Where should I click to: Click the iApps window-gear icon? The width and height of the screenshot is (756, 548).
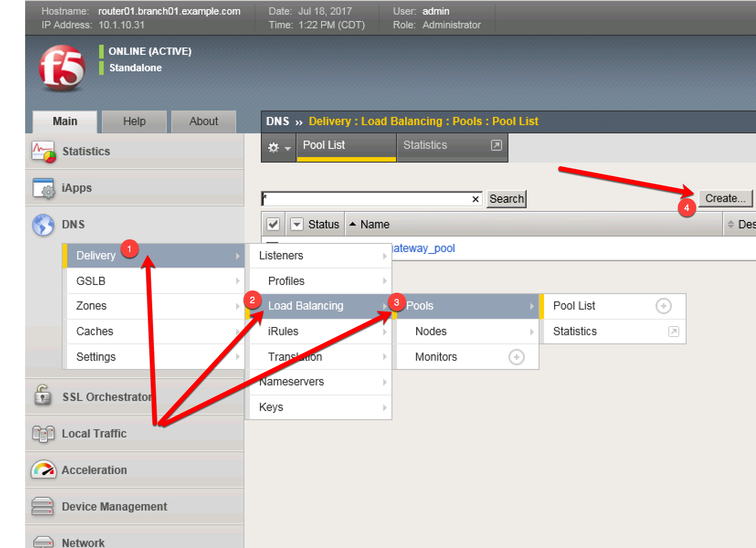coord(44,189)
